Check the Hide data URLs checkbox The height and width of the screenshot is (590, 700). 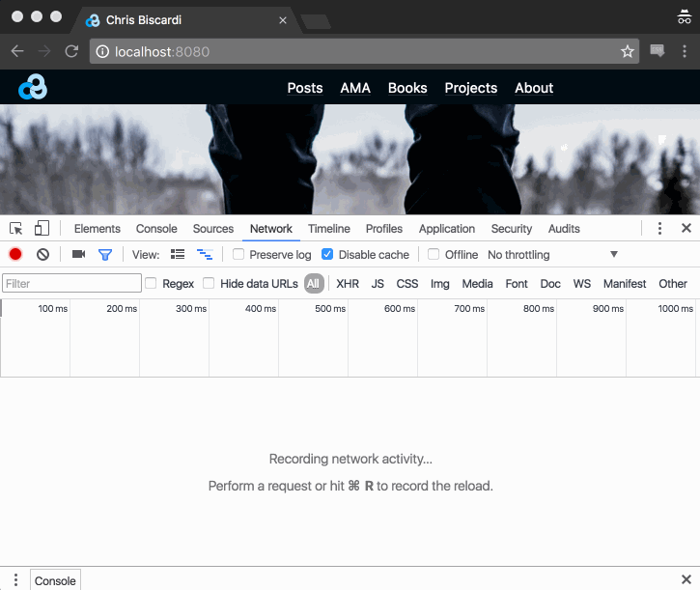click(209, 283)
